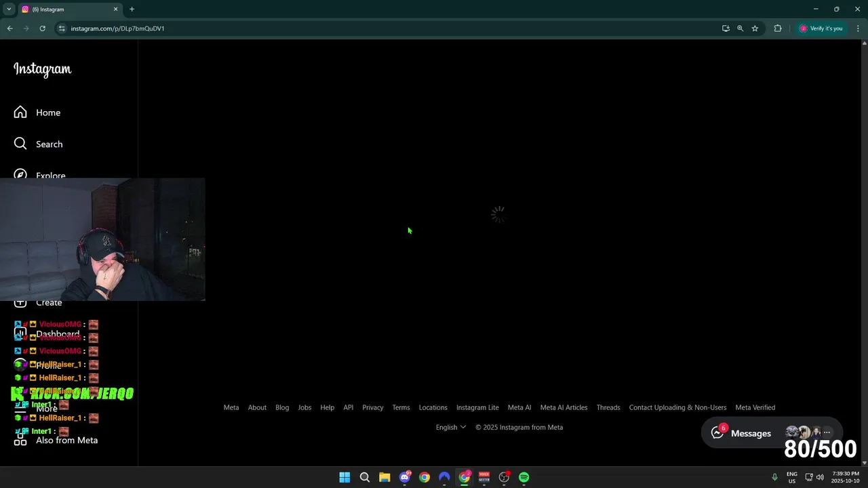868x488 pixels.
Task: Open Voicemeeter from taskbar
Action: (x=484, y=477)
